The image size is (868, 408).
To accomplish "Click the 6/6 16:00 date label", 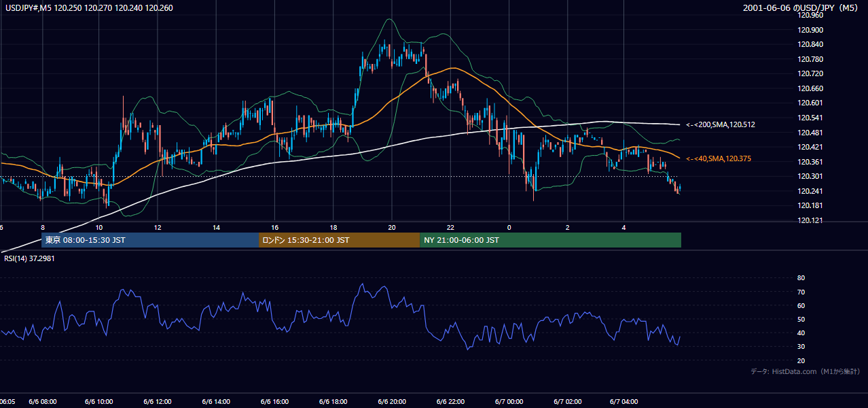I will click(x=274, y=402).
